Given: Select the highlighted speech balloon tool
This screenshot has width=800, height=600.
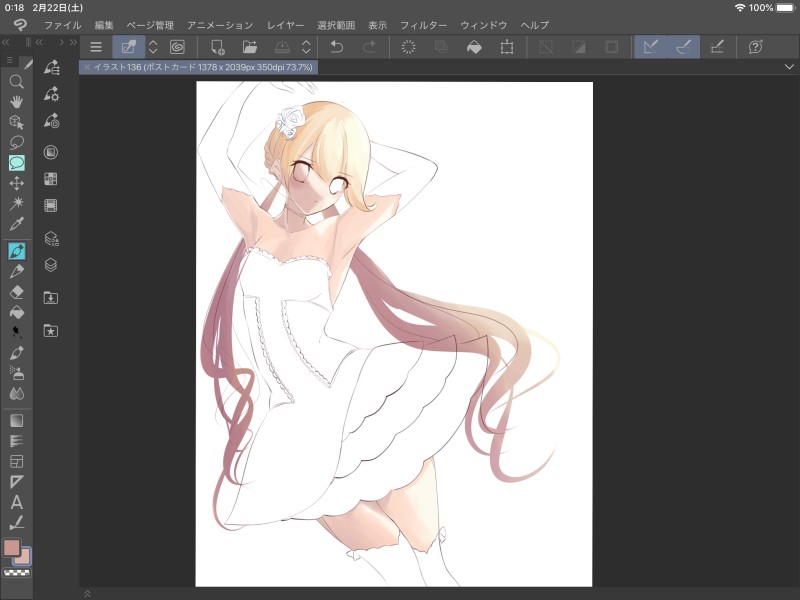Looking at the screenshot, I should [16, 163].
